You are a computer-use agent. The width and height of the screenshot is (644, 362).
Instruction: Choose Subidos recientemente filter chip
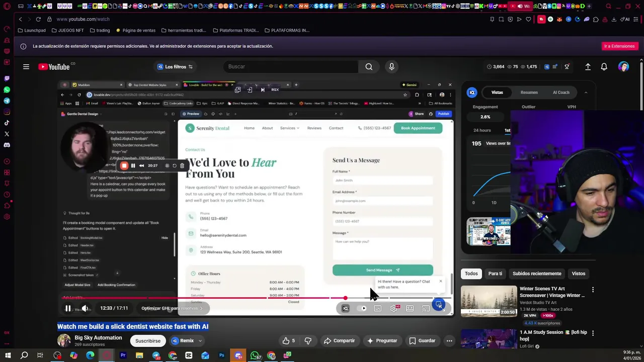coord(537,274)
